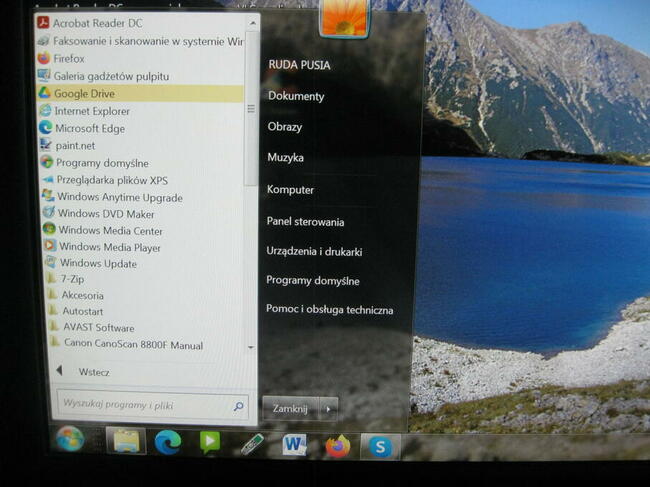Open Word from the taskbar

point(294,445)
